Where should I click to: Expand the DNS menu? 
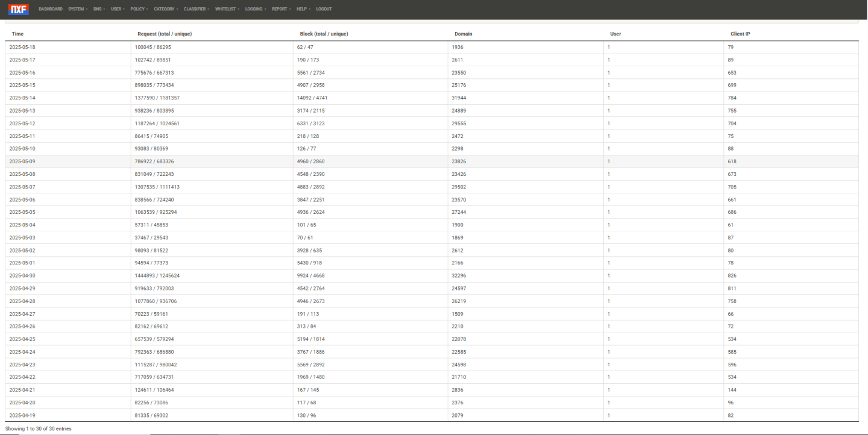pyautogui.click(x=98, y=9)
